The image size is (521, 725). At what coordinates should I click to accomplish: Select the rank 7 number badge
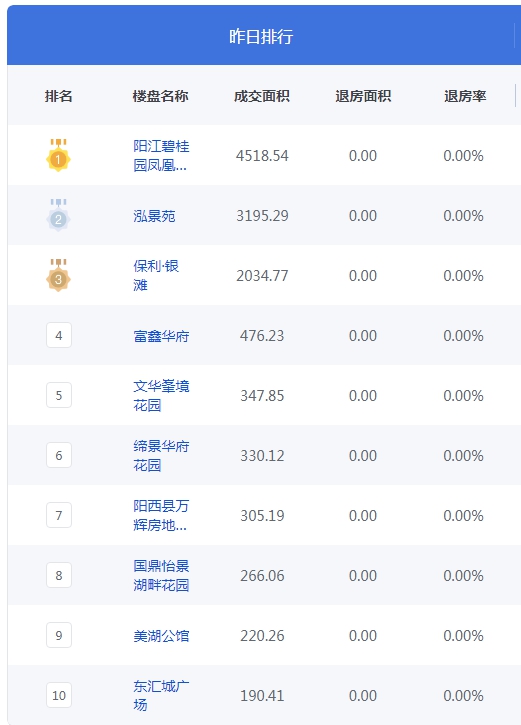59,515
